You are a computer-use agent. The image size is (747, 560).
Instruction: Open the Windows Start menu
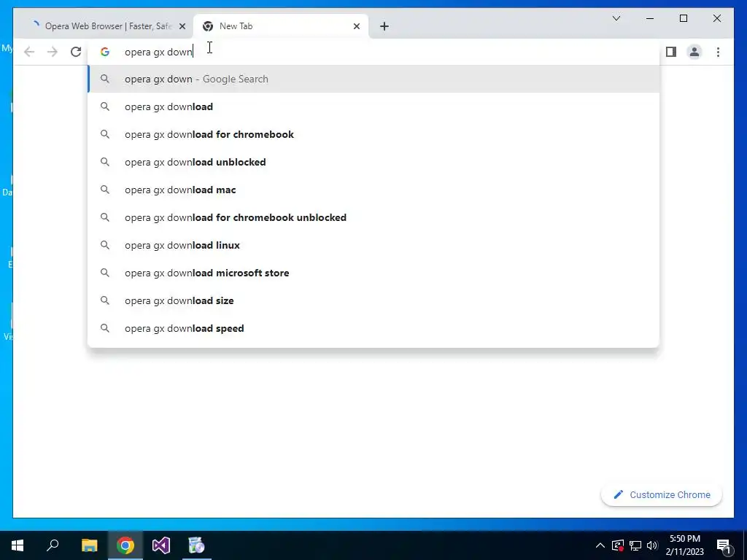[18, 545]
